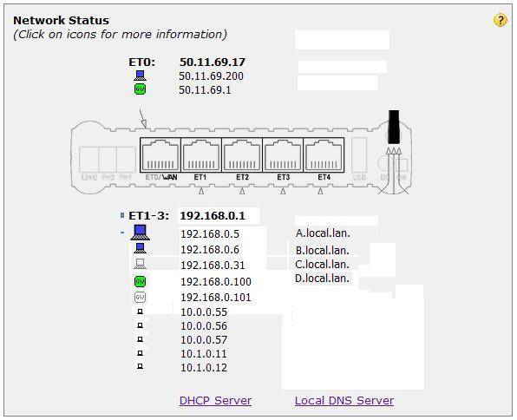Click blue computer icon for 192.168.0.6
The image size is (517, 420).
[x=141, y=248]
